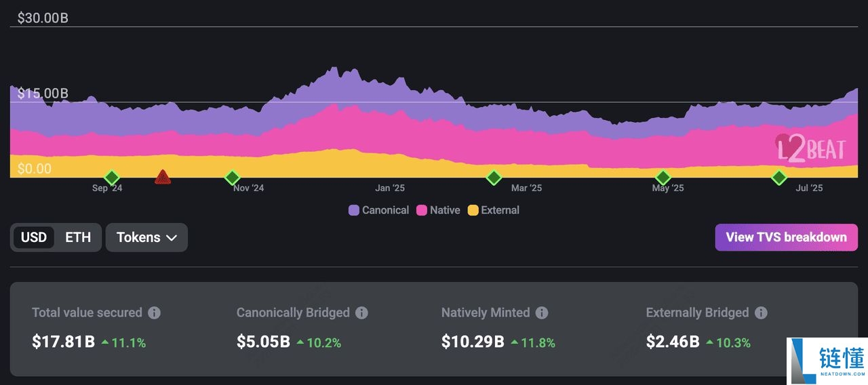Click the info icon next to Natively Minted
868x385 pixels.
542,312
